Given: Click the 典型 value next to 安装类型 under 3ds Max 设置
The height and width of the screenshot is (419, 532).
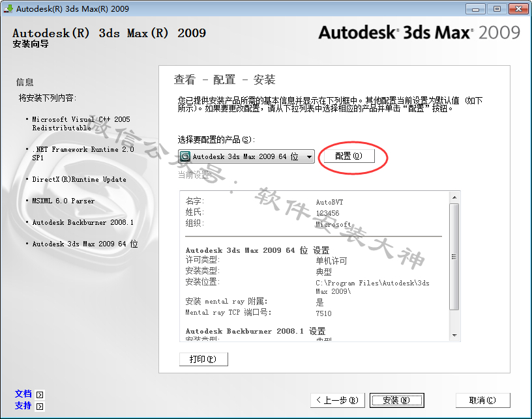Looking at the screenshot, I should coord(323,272).
